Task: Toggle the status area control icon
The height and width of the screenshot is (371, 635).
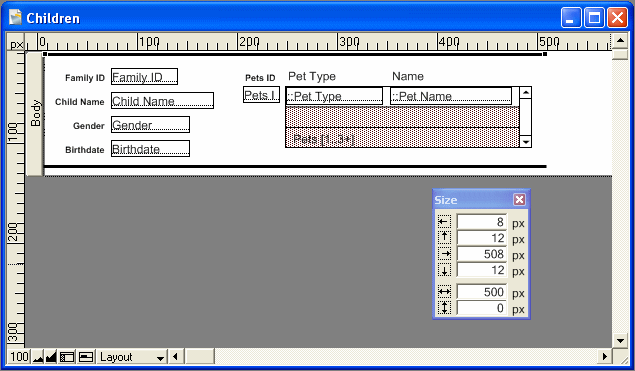Action: coord(67,357)
